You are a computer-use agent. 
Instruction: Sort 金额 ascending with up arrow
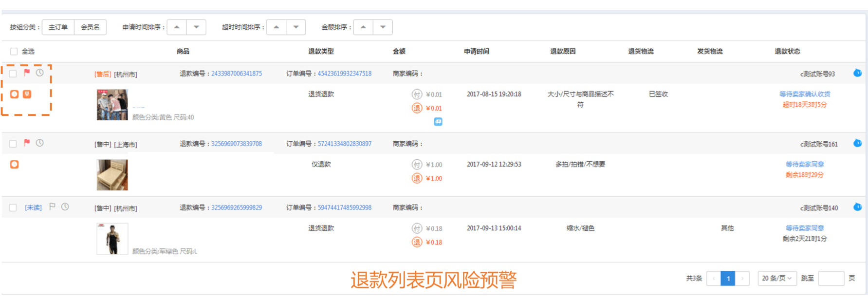tap(363, 27)
